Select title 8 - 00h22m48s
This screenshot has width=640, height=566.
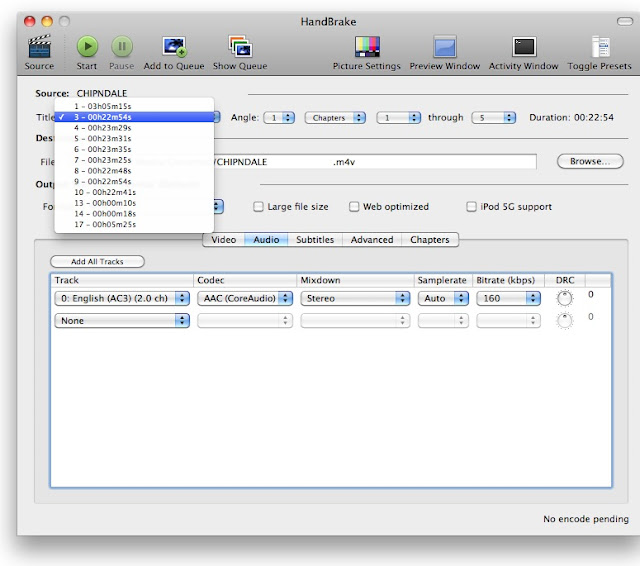click(x=134, y=171)
